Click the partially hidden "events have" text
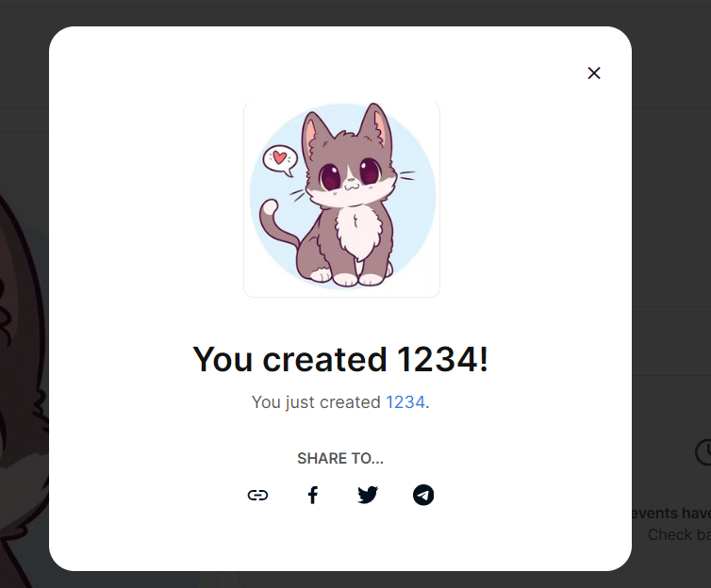 click(671, 514)
